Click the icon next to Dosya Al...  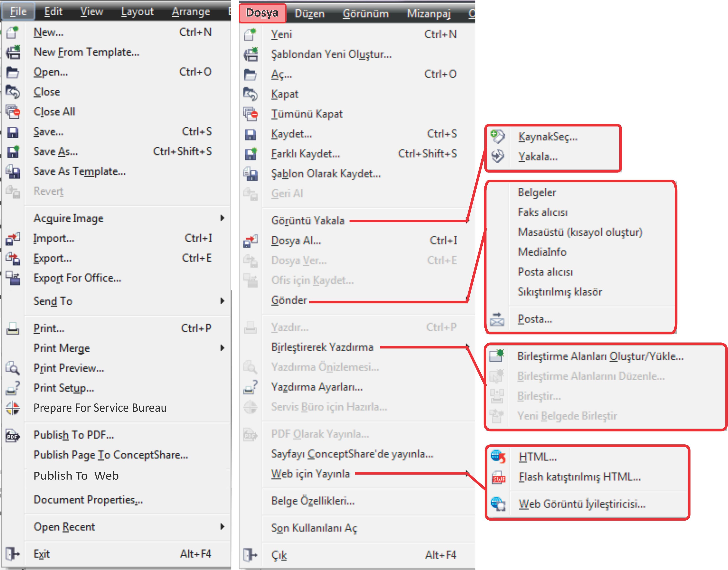pyautogui.click(x=250, y=241)
